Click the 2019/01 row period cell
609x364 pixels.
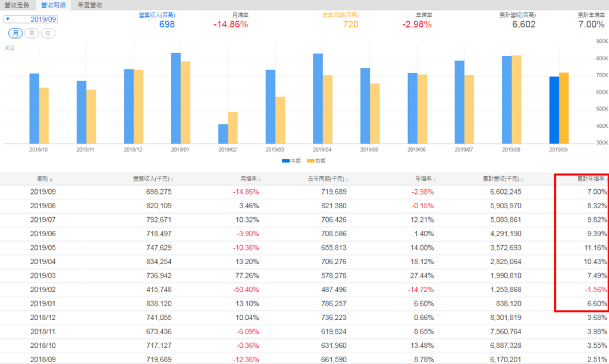(x=43, y=304)
